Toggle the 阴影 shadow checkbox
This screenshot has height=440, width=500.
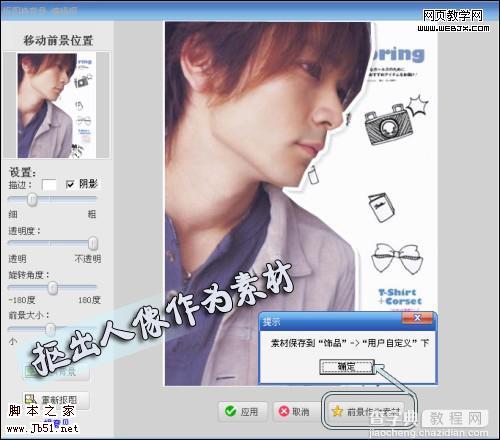[70, 184]
